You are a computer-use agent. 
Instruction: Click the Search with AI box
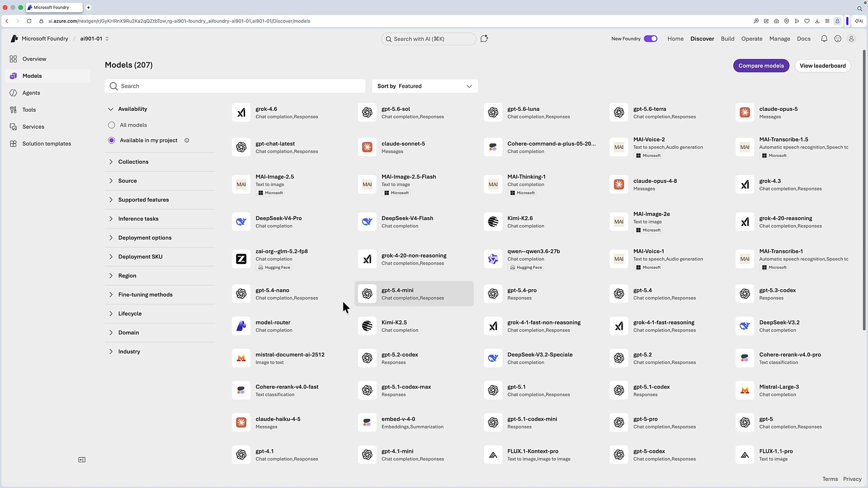(429, 39)
